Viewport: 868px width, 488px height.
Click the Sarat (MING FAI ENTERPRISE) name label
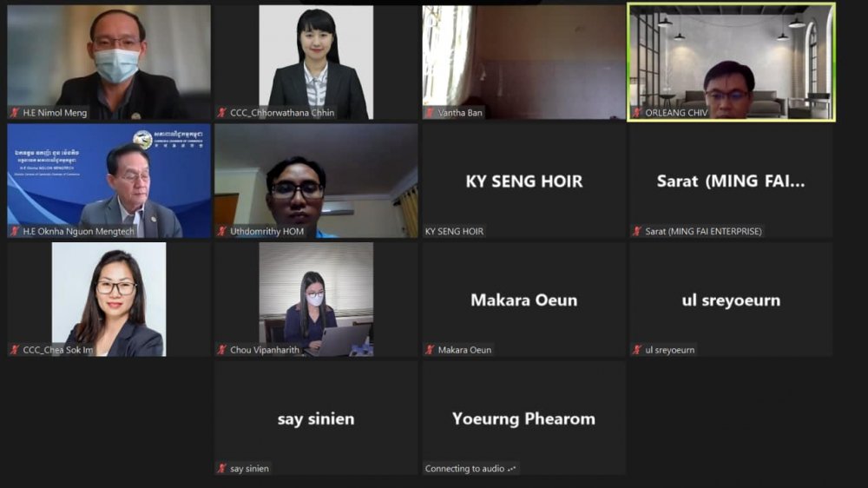click(x=703, y=232)
